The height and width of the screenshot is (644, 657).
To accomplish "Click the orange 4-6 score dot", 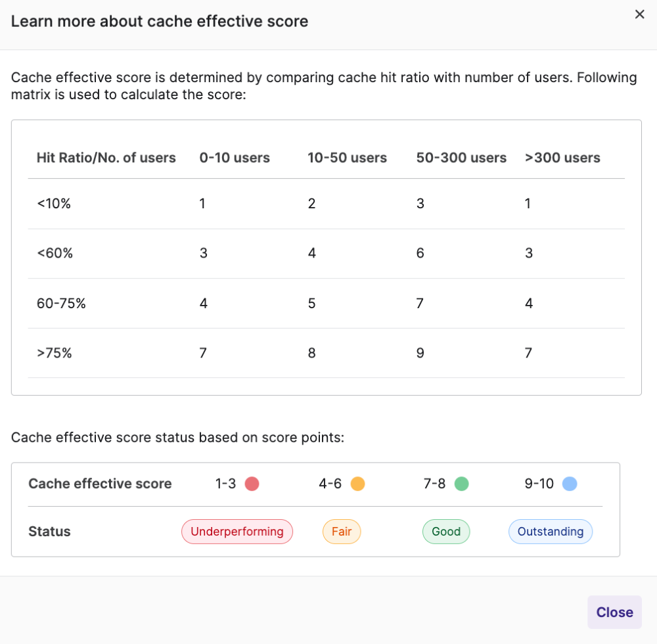I will pos(357,484).
